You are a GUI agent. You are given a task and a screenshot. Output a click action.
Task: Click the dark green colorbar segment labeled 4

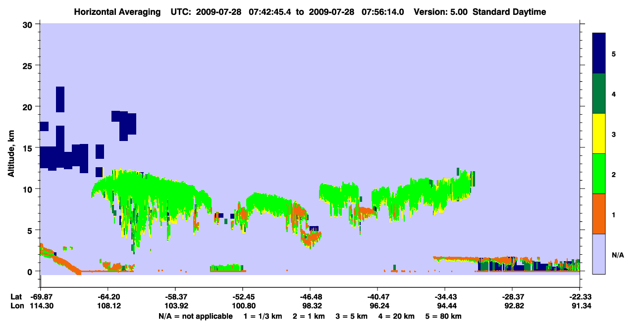click(599, 94)
